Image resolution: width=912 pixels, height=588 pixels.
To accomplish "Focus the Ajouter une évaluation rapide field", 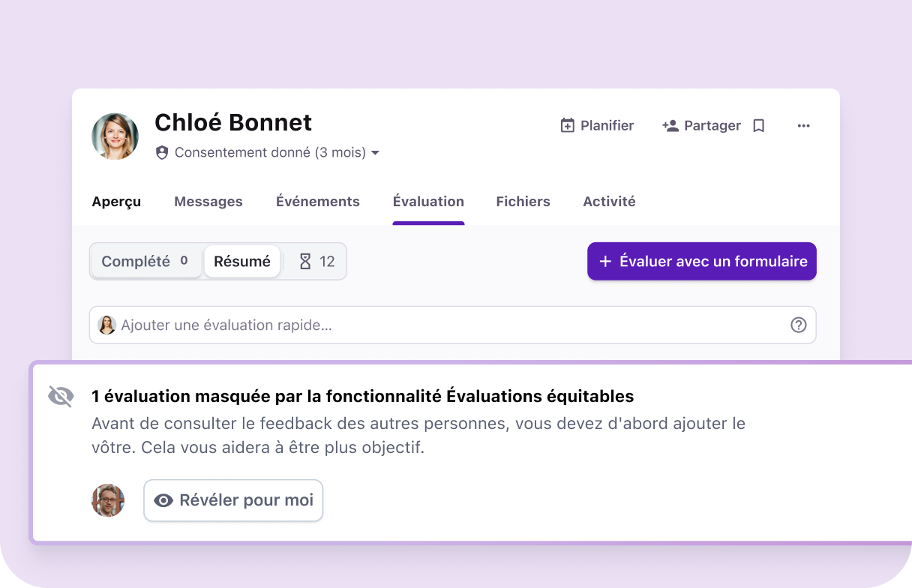I will coord(450,325).
